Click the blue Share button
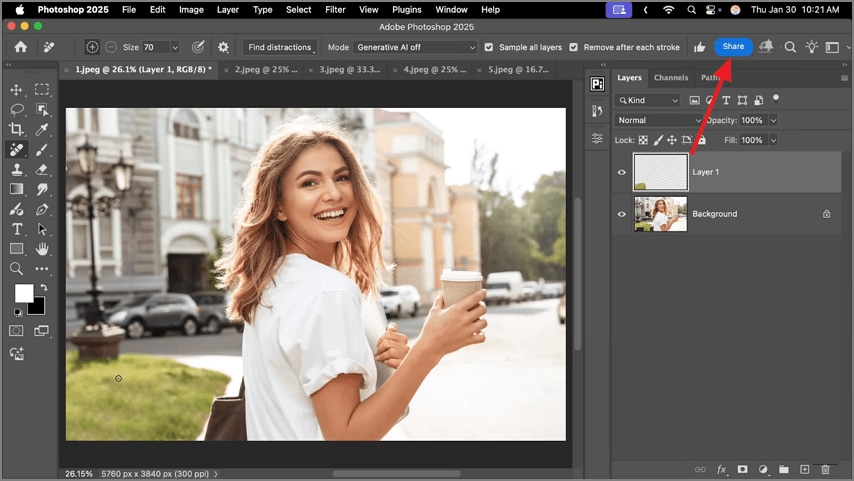854x481 pixels. (733, 46)
